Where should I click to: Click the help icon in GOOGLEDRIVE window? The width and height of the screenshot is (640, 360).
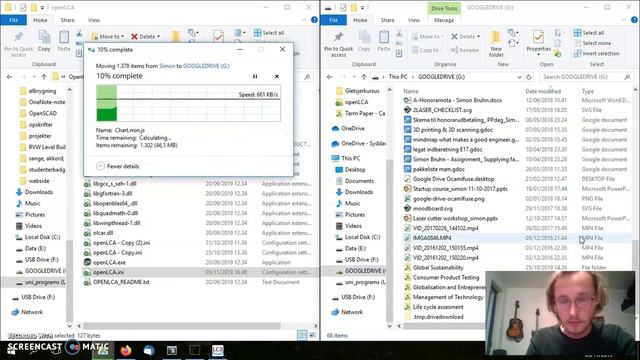click(634, 20)
